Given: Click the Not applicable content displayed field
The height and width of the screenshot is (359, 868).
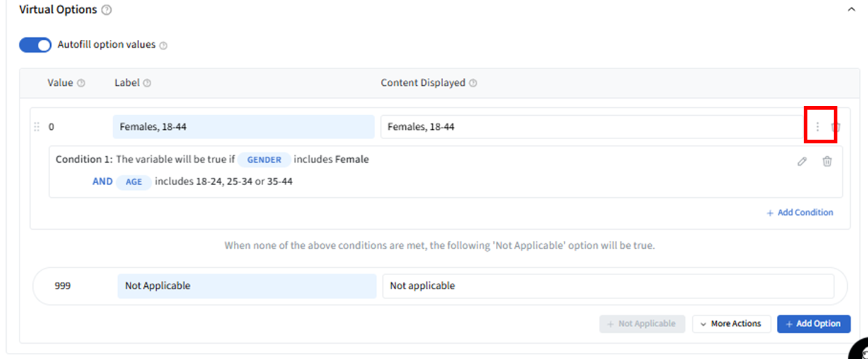Looking at the screenshot, I should (608, 285).
